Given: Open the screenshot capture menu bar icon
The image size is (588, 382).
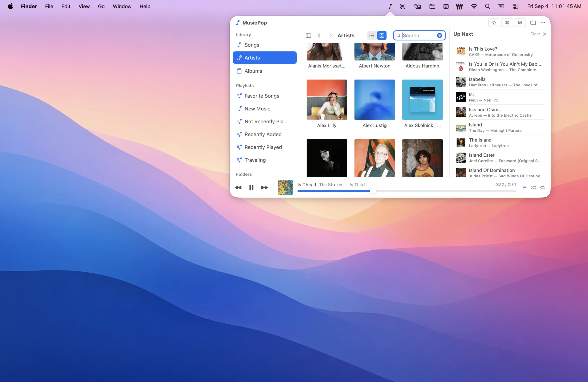Looking at the screenshot, I should 403,6.
